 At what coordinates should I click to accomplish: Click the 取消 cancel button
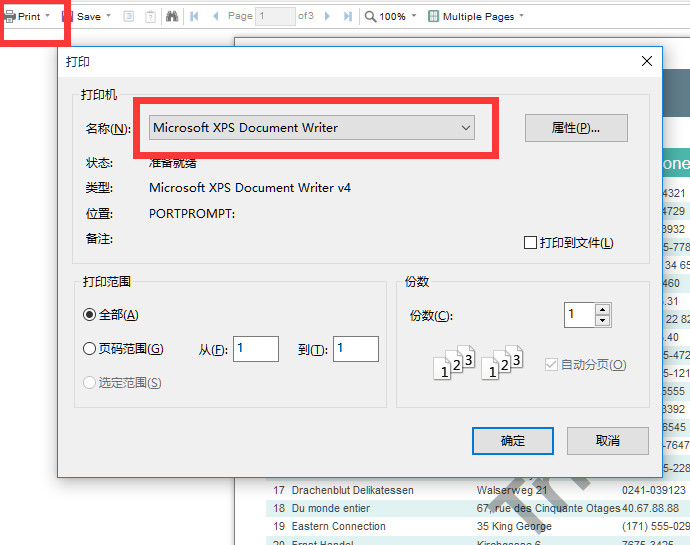tap(607, 440)
